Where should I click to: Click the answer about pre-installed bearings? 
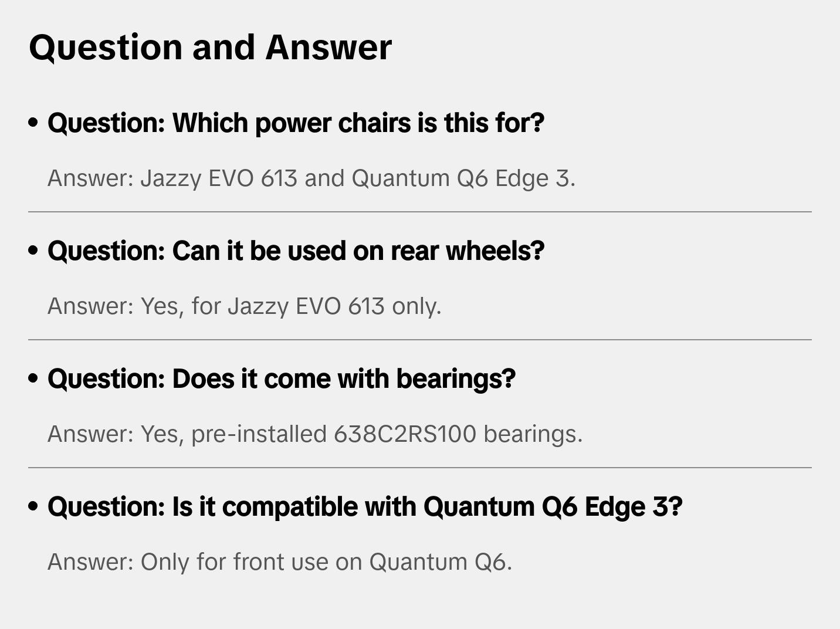coord(315,434)
